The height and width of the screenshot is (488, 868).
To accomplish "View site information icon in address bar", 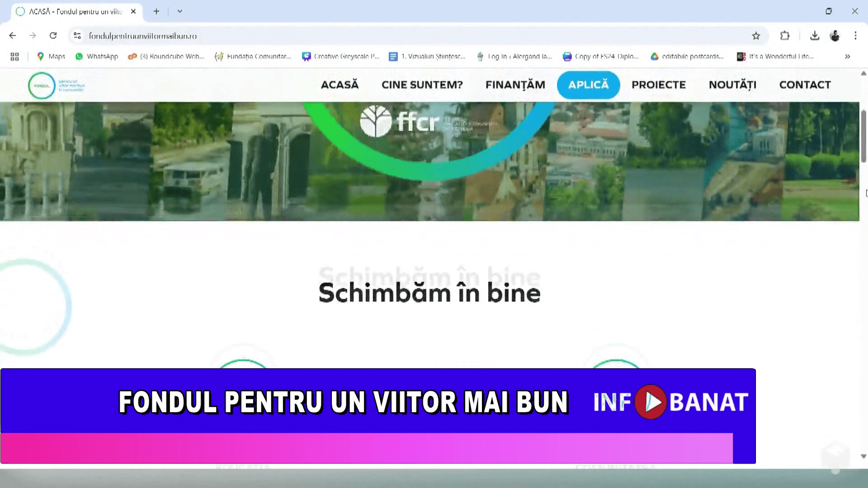I will (77, 36).
